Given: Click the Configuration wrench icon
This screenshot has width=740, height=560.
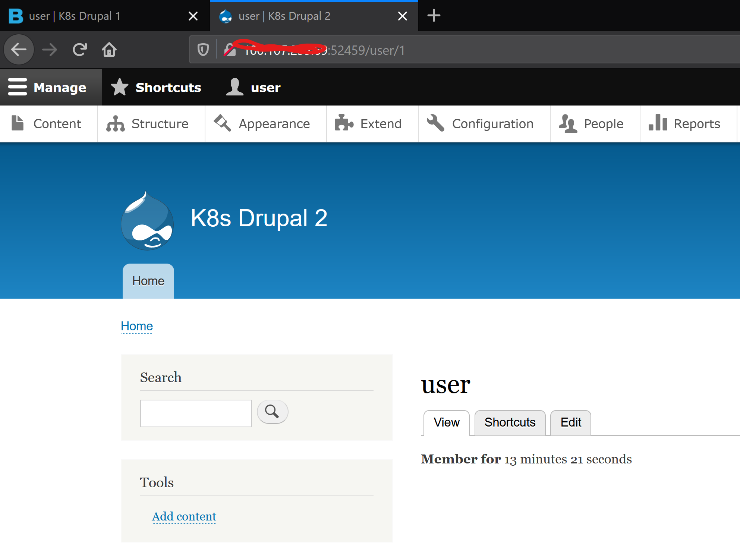Looking at the screenshot, I should click(x=435, y=123).
